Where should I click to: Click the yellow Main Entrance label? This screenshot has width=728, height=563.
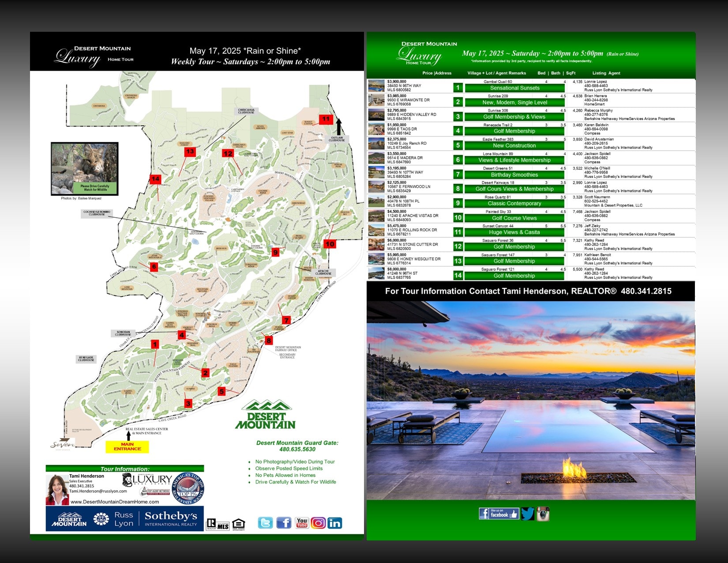coord(127,447)
